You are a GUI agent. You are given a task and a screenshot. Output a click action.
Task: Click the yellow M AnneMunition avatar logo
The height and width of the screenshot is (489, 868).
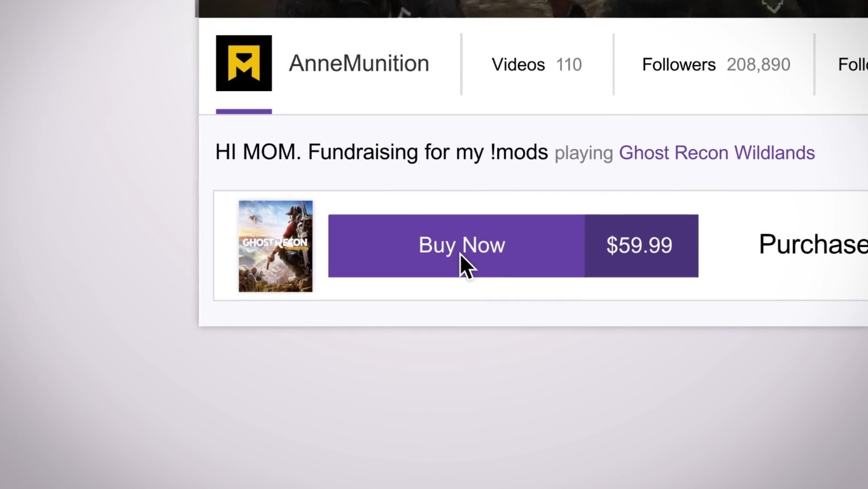pos(244,63)
